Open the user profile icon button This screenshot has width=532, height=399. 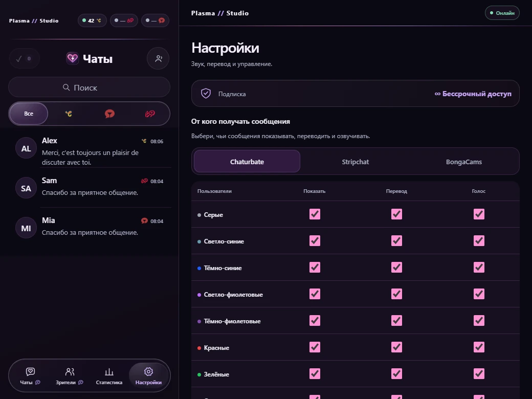pos(158,59)
